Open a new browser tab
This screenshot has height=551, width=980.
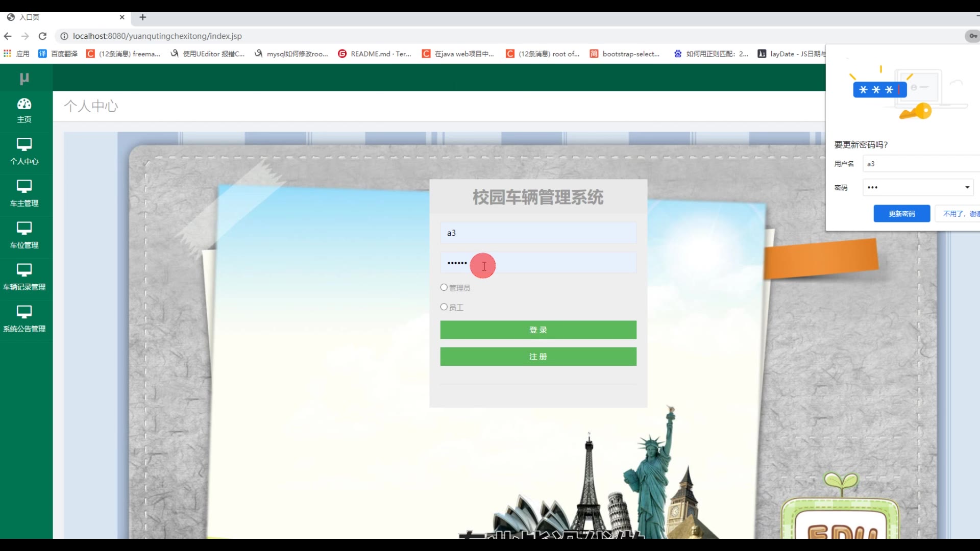coord(143,17)
